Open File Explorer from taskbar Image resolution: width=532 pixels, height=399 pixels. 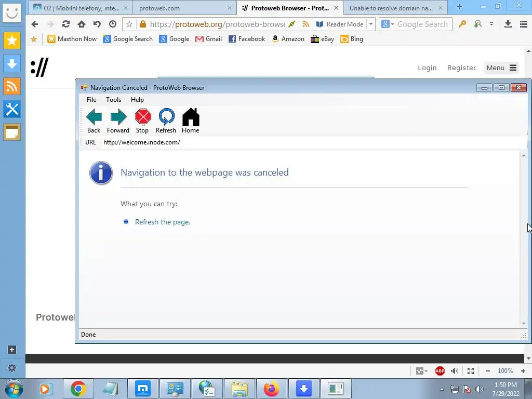pos(239,389)
